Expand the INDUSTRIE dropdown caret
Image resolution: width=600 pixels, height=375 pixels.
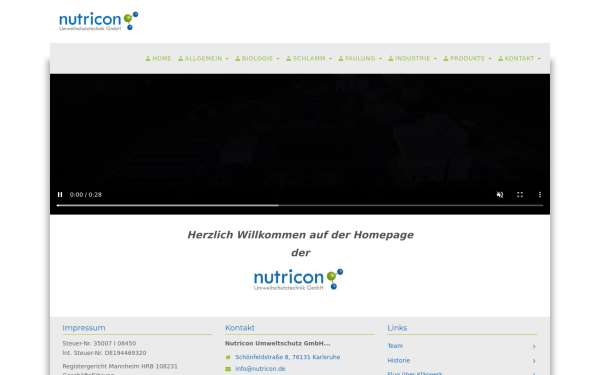[435, 59]
